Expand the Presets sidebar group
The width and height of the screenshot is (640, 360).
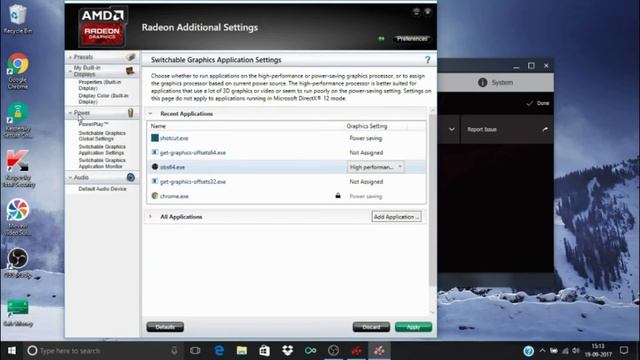coord(70,57)
